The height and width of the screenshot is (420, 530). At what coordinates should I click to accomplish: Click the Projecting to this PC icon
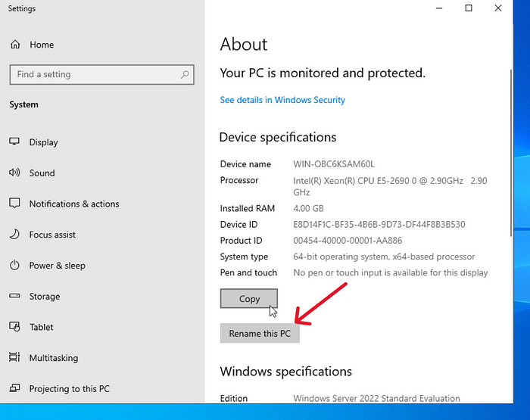pyautogui.click(x=14, y=388)
